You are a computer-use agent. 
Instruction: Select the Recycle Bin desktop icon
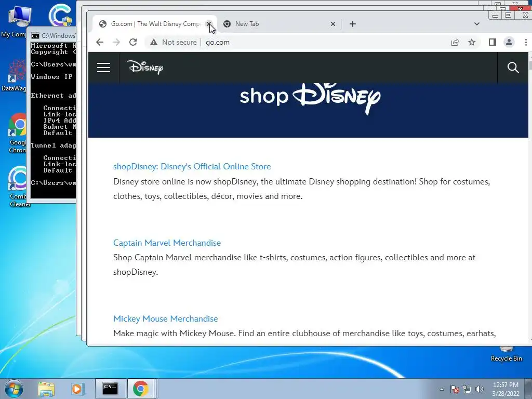(506, 354)
